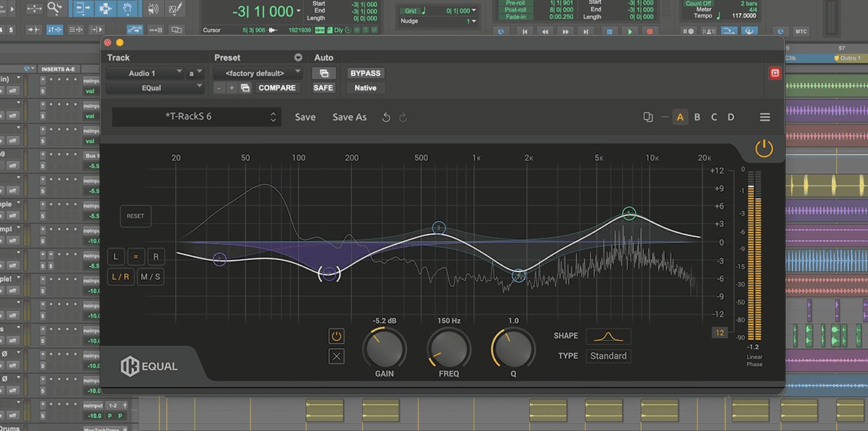Click the RESET button on the EQ graph
868x431 pixels.
(x=136, y=216)
